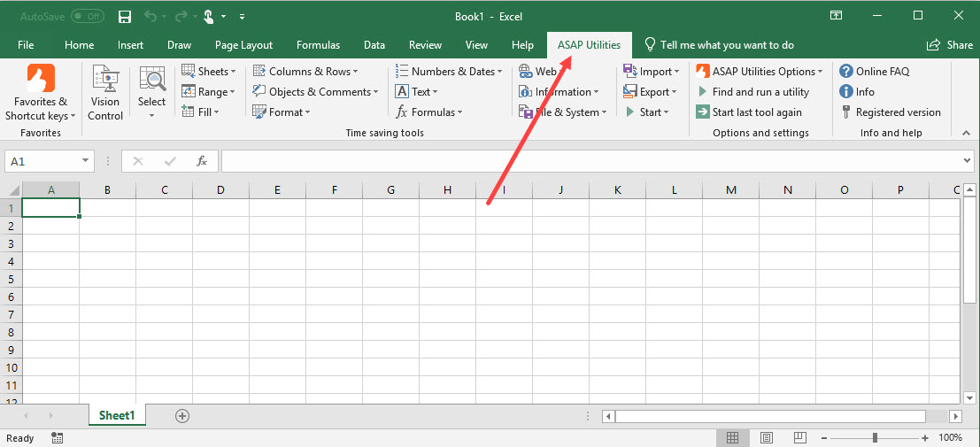Collapse the ribbon
The width and height of the screenshot is (980, 447).
(x=966, y=133)
